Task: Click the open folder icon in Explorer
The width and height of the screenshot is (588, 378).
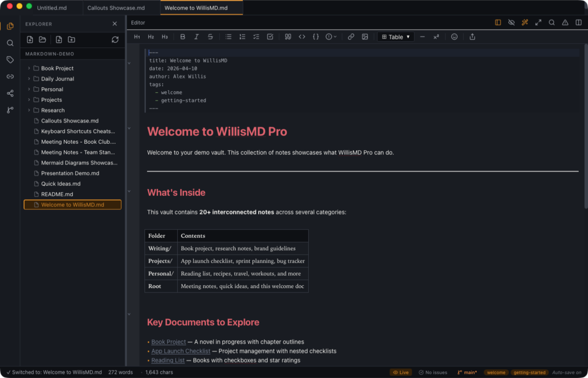Action: pos(42,39)
